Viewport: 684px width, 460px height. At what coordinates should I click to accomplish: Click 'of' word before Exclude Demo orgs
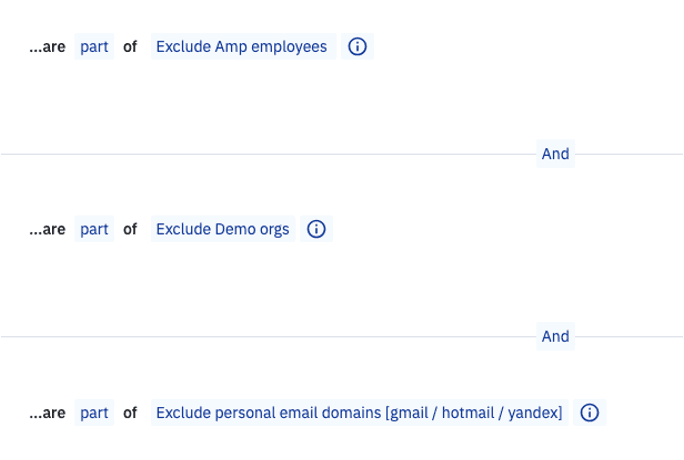pyautogui.click(x=130, y=229)
